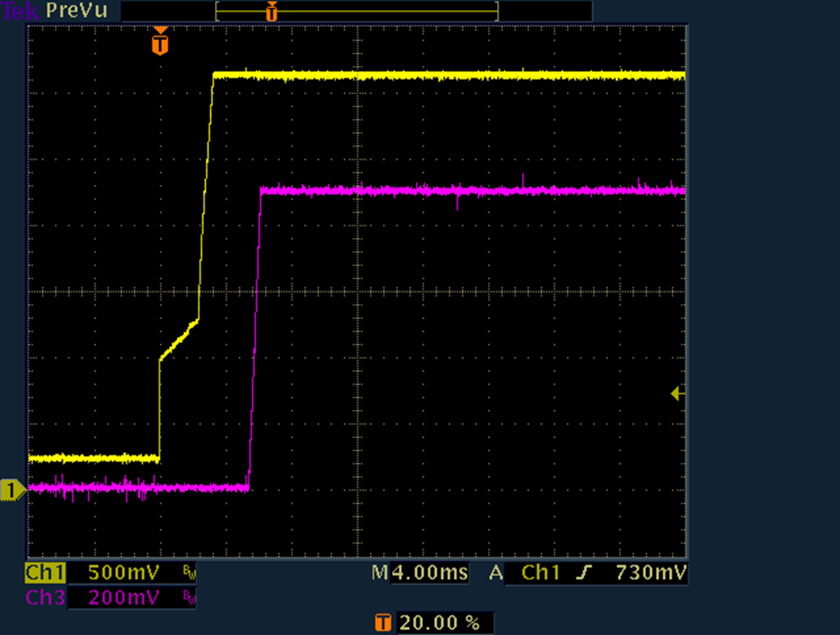The image size is (840, 635).
Task: Click the orange T icon beside 20.00 %
Action: click(x=383, y=623)
